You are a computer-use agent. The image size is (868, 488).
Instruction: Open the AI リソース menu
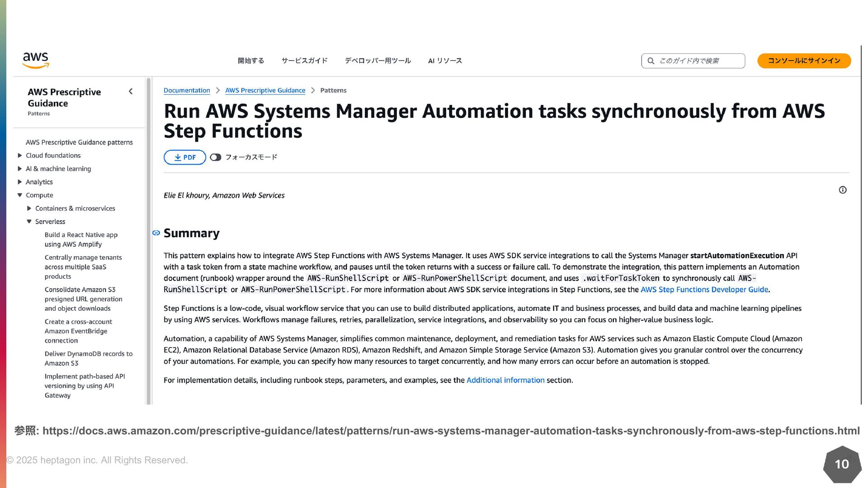point(445,61)
